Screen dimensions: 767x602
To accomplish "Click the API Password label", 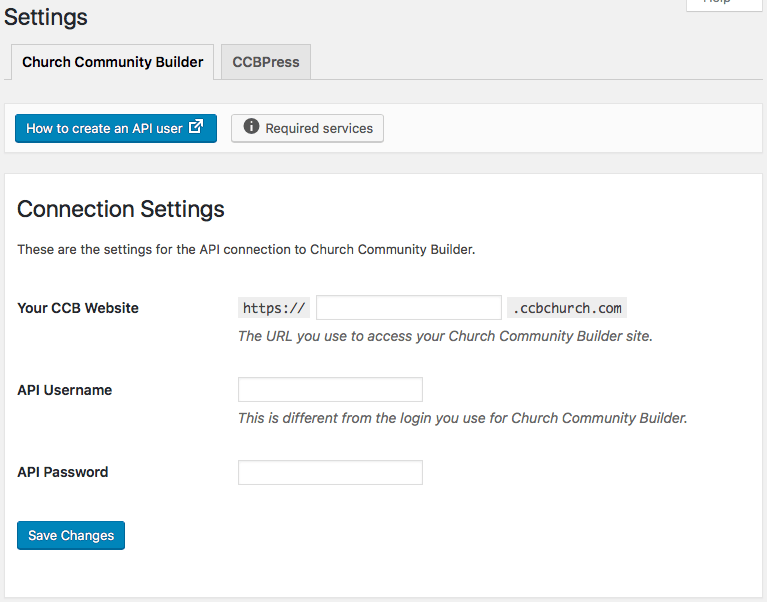I will [x=63, y=472].
